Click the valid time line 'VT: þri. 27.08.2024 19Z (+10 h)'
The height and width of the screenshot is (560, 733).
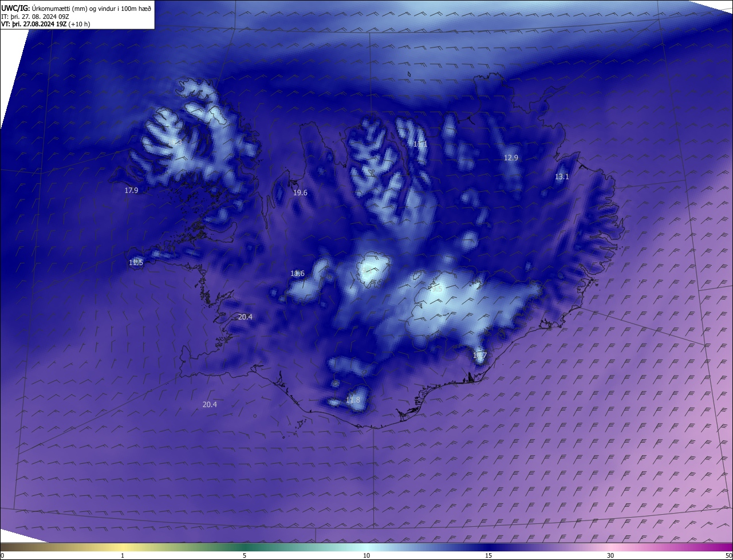click(x=46, y=24)
